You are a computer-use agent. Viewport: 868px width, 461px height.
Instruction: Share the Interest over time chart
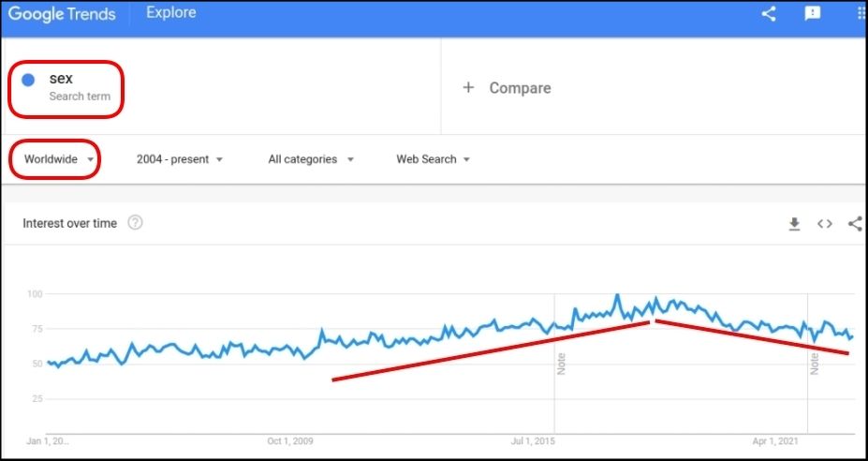pyautogui.click(x=855, y=224)
